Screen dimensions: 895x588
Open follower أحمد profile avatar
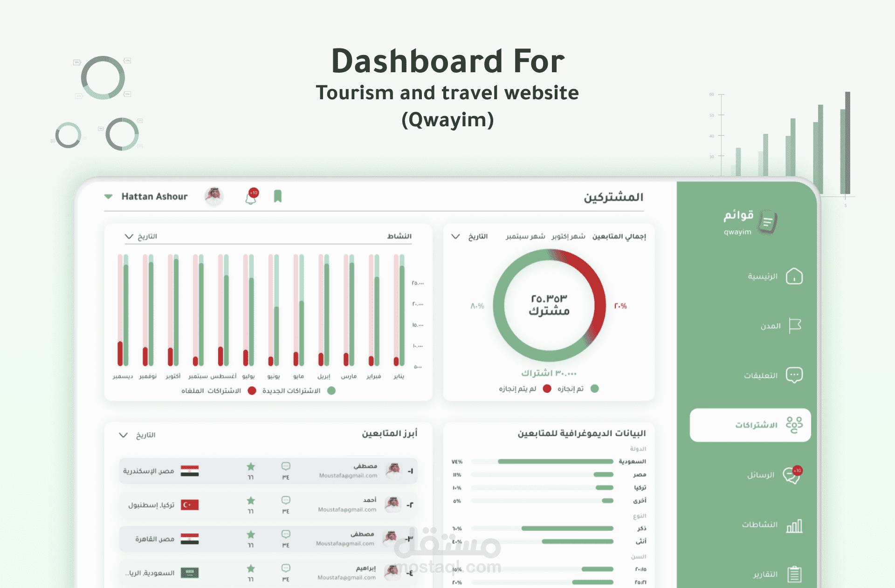coord(393,504)
